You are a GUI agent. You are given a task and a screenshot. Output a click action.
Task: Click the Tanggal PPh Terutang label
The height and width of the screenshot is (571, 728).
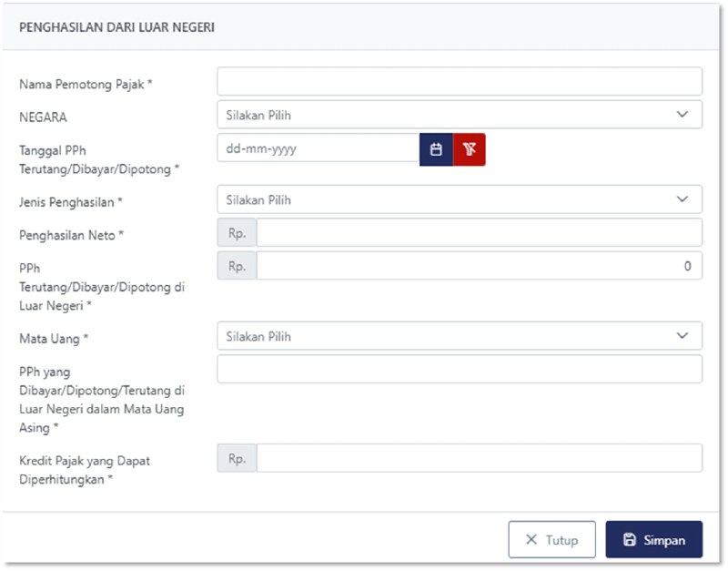pyautogui.click(x=99, y=159)
